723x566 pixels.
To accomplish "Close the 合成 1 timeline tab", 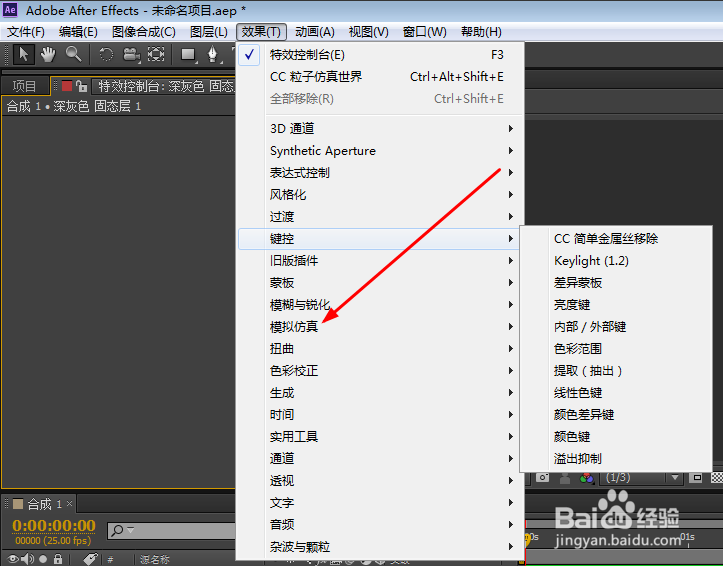I will pos(70,503).
